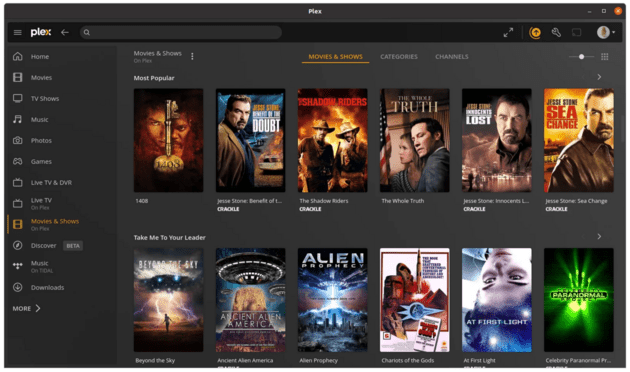Click the cast to device icon
The image size is (630, 372).
pyautogui.click(x=577, y=33)
